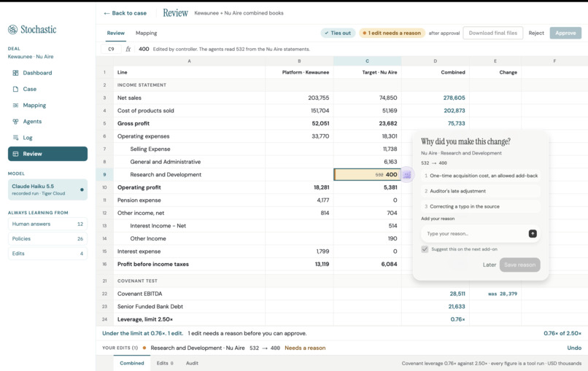This screenshot has height=371, width=588.
Task: Click '1 edit needs a reason' badge
Action: (x=392, y=33)
